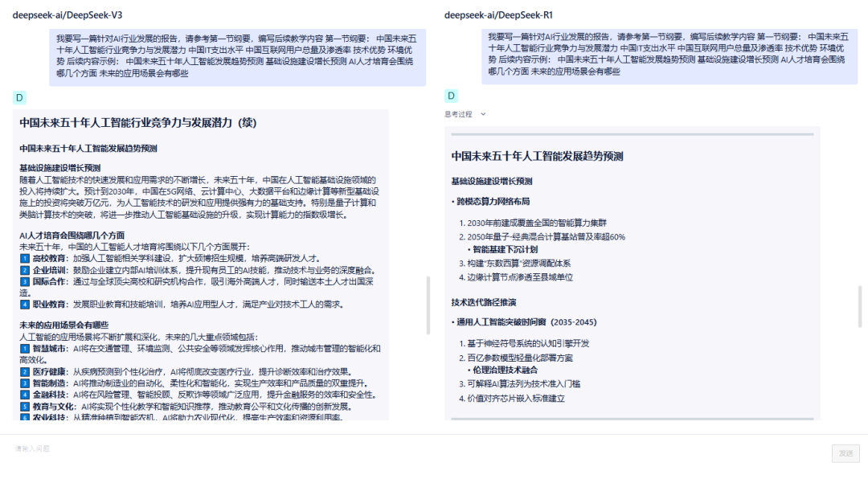Viewport: 868px width, 479px height.
Task: Click the user prompt bubble in DeepSeek-V3 panel
Action: tap(237, 57)
